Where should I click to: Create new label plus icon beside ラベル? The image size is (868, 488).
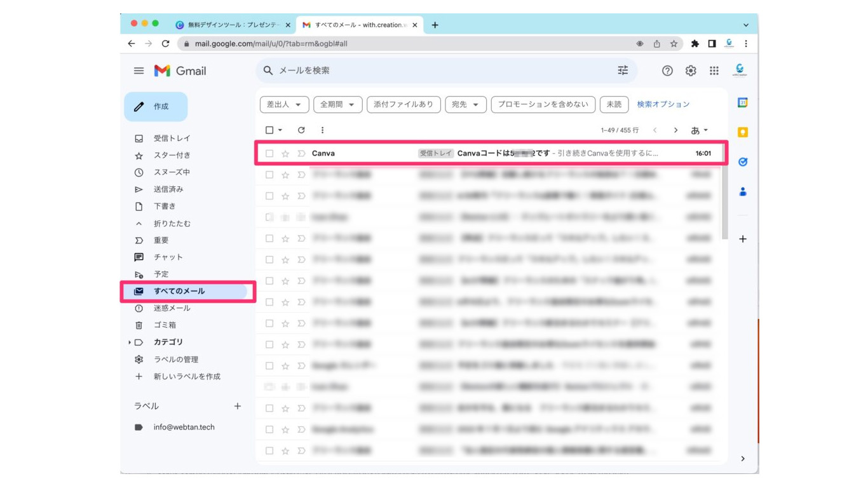(x=238, y=406)
